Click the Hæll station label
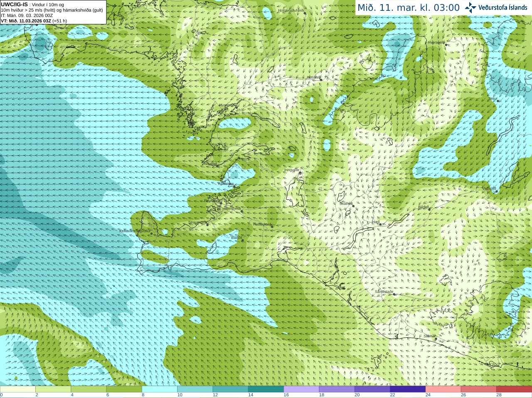 [376, 222]
